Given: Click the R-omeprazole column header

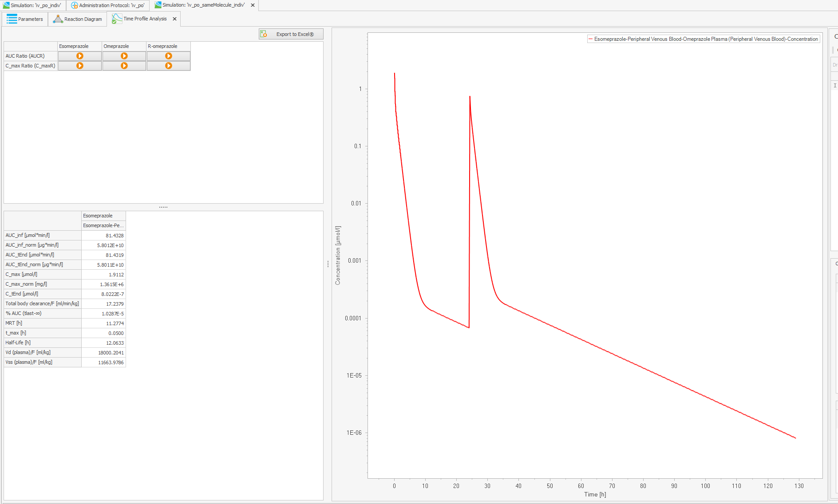Looking at the screenshot, I should [x=169, y=46].
